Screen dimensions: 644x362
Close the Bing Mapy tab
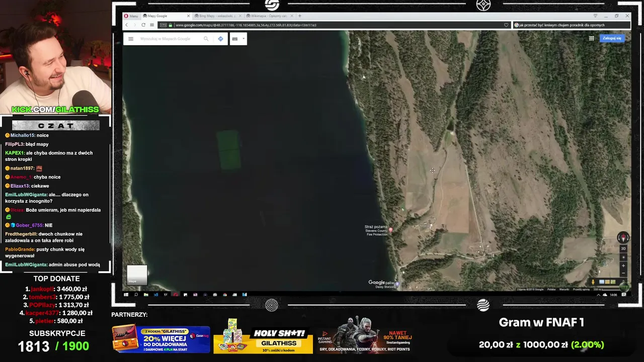240,16
